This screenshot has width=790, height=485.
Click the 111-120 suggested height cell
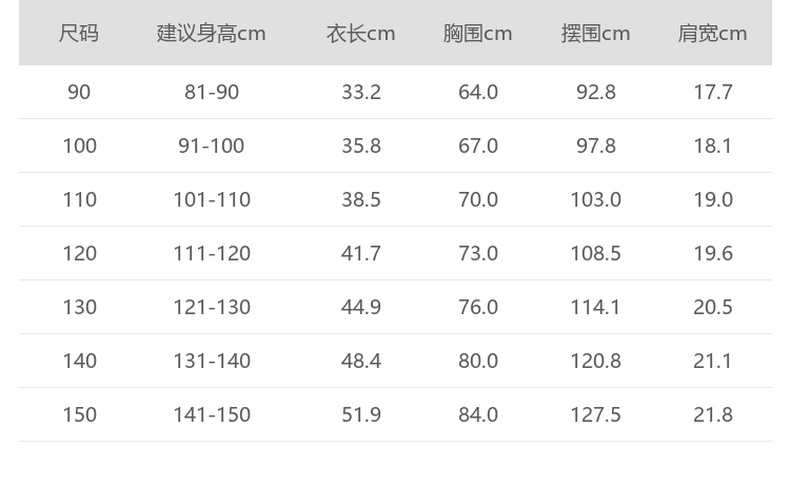click(x=211, y=254)
